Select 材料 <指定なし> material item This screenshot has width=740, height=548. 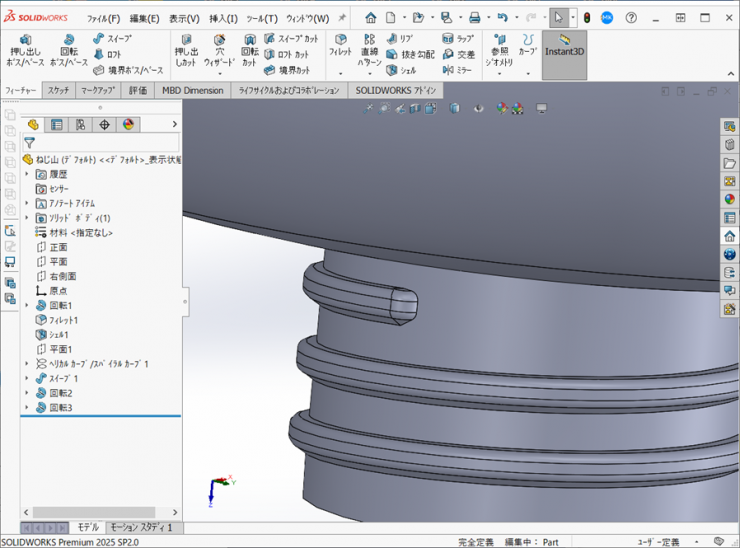80,233
